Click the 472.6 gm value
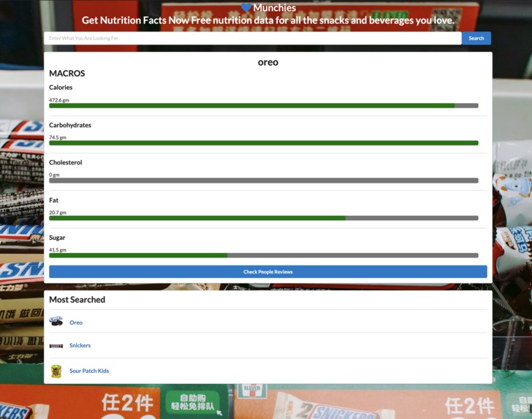This screenshot has height=419, width=532. (x=59, y=100)
